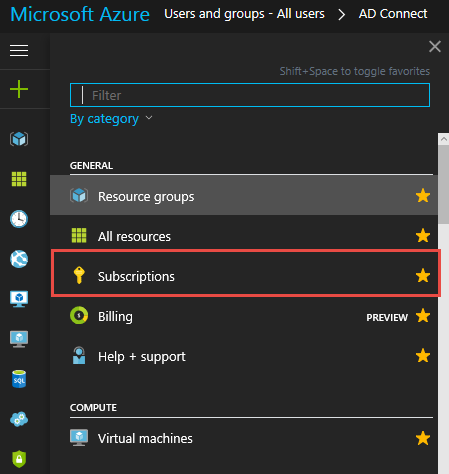
Task: Open Security Center shield icon in sidebar
Action: click(19, 459)
